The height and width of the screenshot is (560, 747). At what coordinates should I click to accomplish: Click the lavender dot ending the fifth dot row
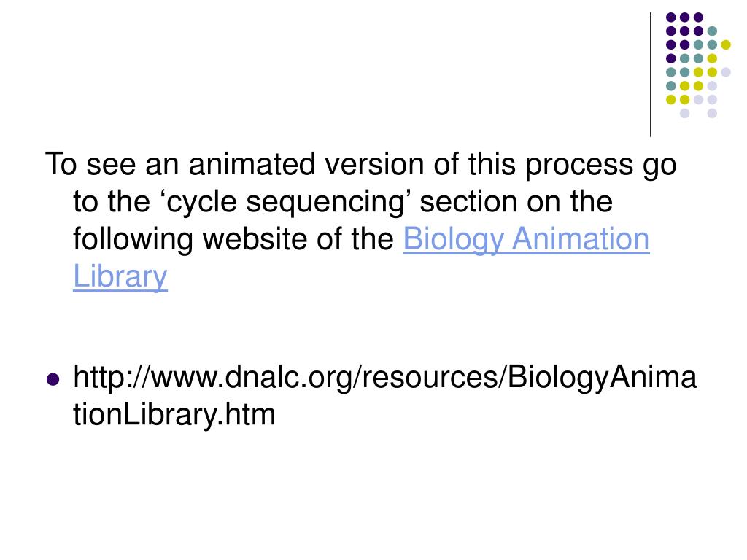coord(726,72)
